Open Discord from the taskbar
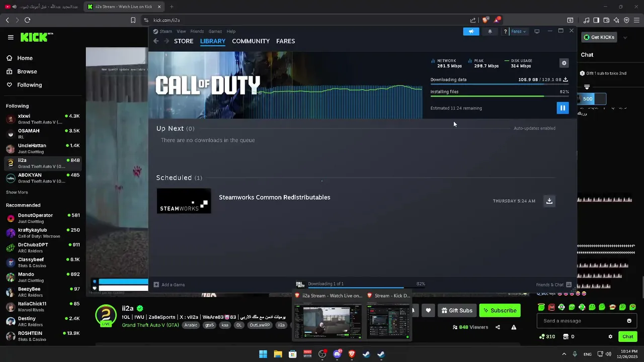The height and width of the screenshot is (362, 644). click(x=337, y=354)
